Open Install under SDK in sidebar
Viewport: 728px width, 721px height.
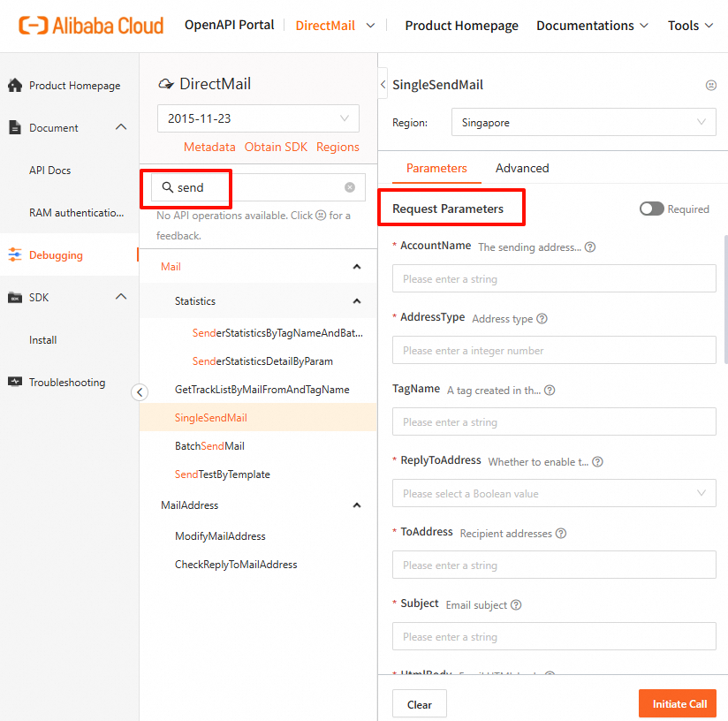point(42,340)
